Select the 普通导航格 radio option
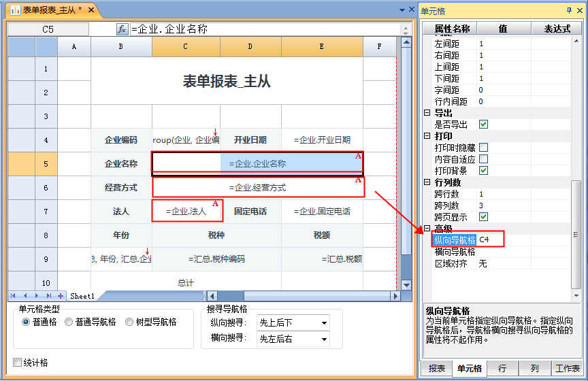Viewport: 588px width, 381px height. pyautogui.click(x=69, y=322)
